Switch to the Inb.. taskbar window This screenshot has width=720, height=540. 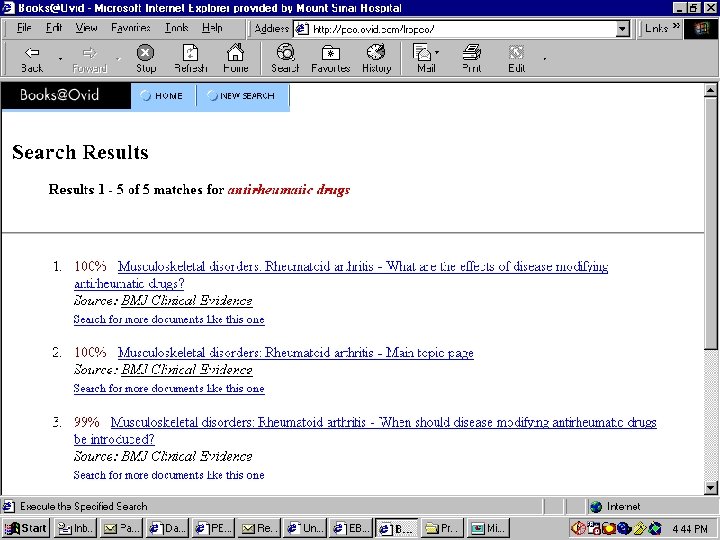[76, 529]
